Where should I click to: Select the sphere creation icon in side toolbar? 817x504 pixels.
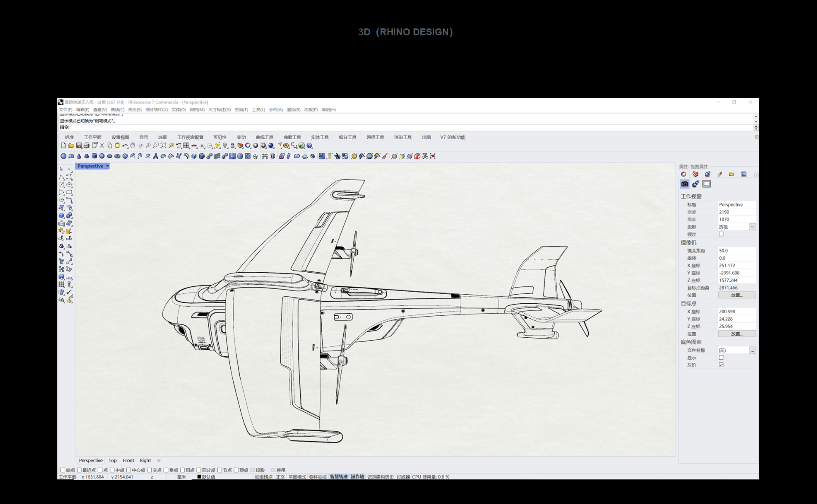point(69,215)
